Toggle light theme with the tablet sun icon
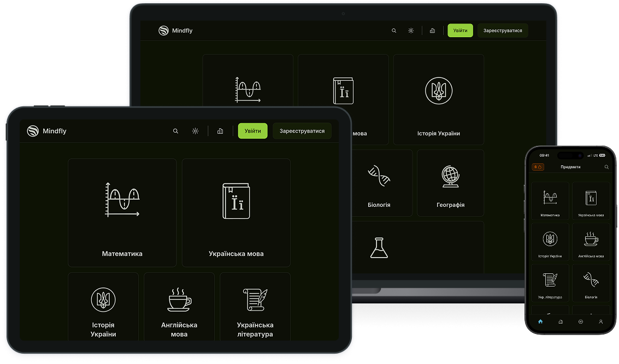Viewport: 619px width, 364px height. point(195,131)
